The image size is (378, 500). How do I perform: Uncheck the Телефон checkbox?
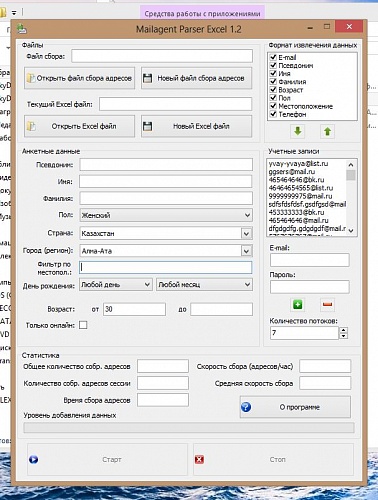click(x=273, y=114)
